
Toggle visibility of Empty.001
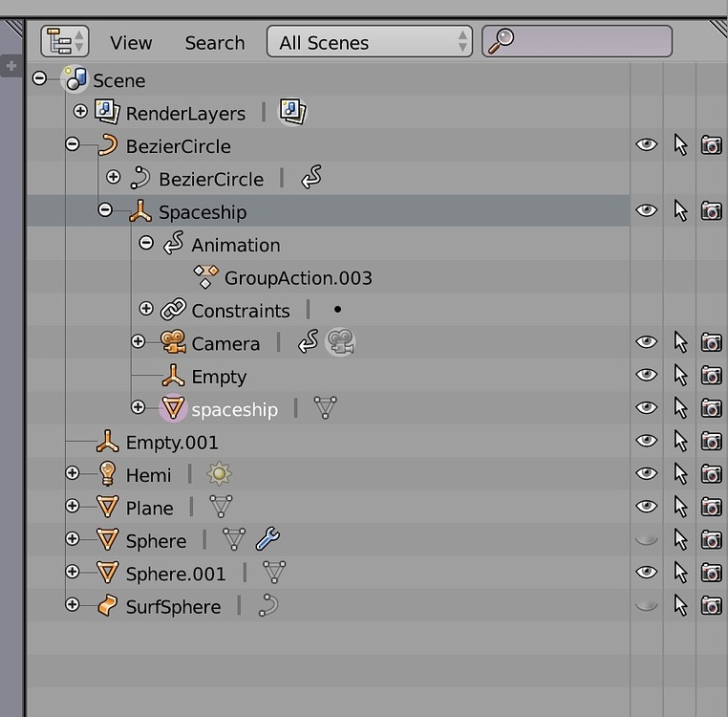[646, 441]
